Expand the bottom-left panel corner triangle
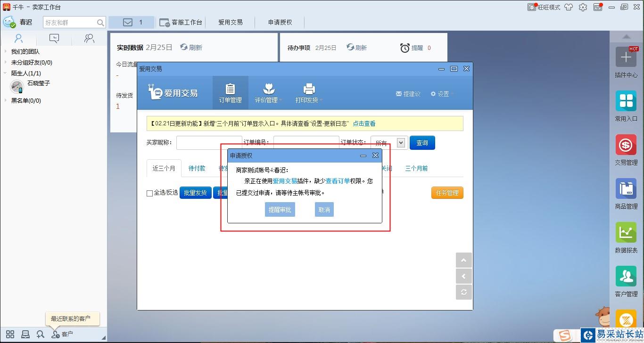Viewport: 644px width, 343px height. (104, 338)
